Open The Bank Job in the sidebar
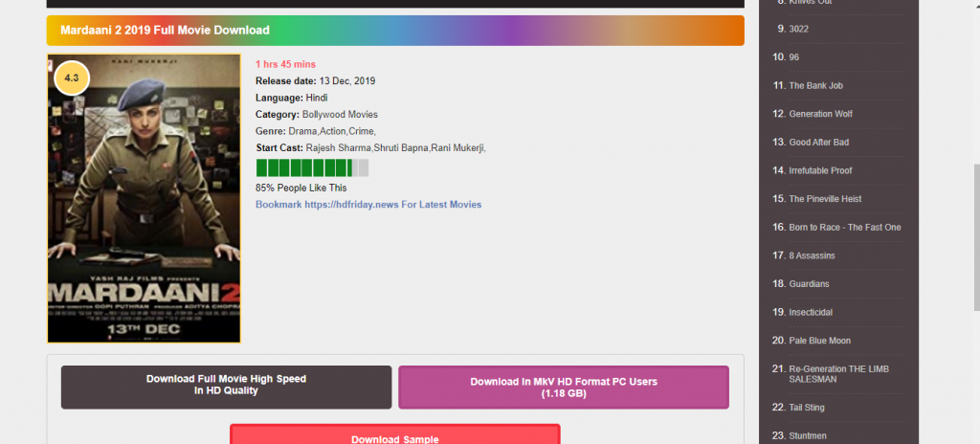The image size is (980, 444). point(815,86)
